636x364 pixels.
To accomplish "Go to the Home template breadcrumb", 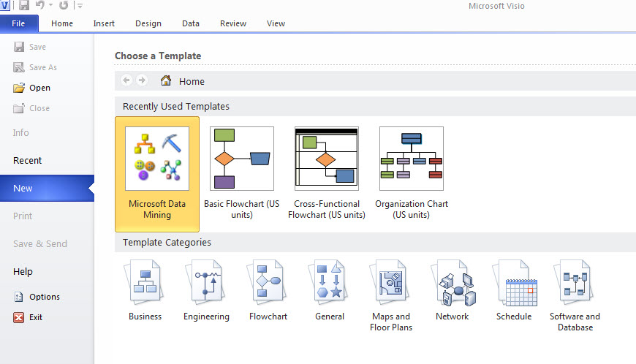I will 192,81.
